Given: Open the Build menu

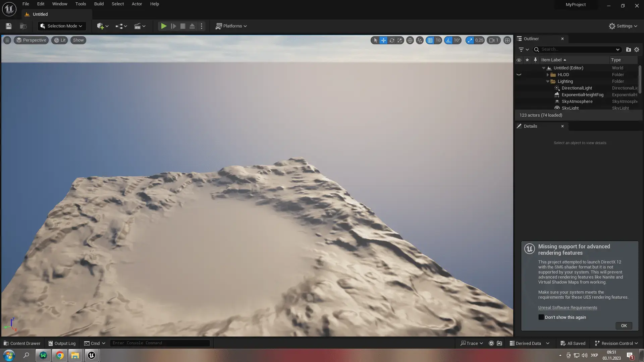Looking at the screenshot, I should pos(99,4).
